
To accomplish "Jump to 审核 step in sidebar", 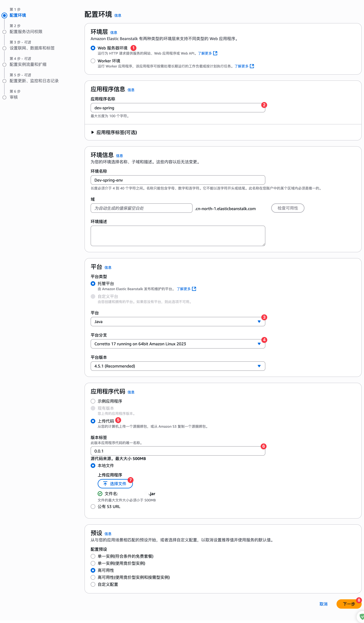I will (x=14, y=97).
